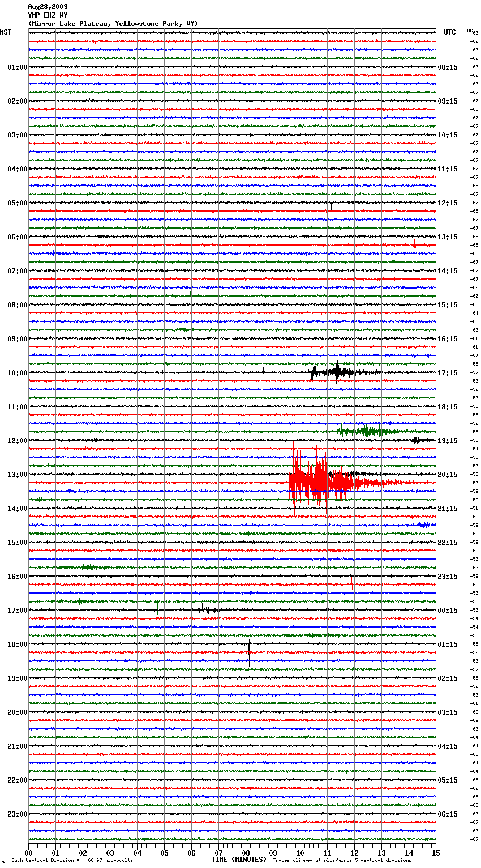Click the 04:00 MST time label
This screenshot has height=868, width=481.
pyautogui.click(x=18, y=169)
